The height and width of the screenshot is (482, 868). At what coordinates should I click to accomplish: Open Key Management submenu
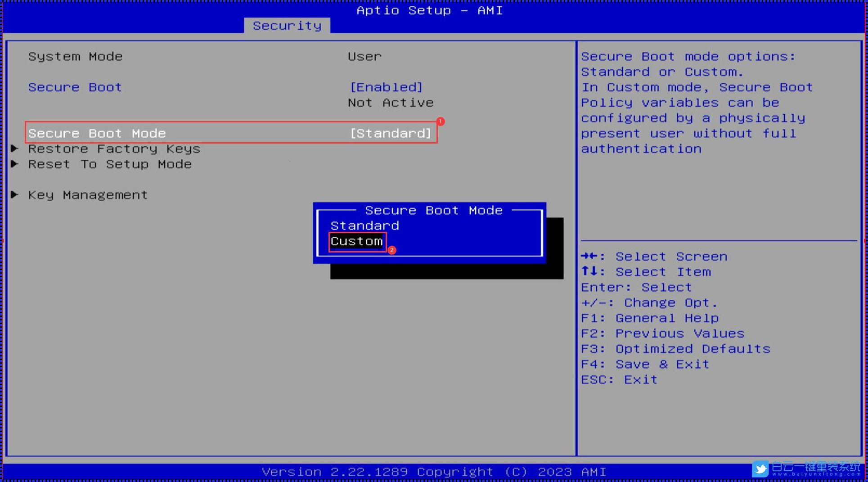[x=88, y=195]
